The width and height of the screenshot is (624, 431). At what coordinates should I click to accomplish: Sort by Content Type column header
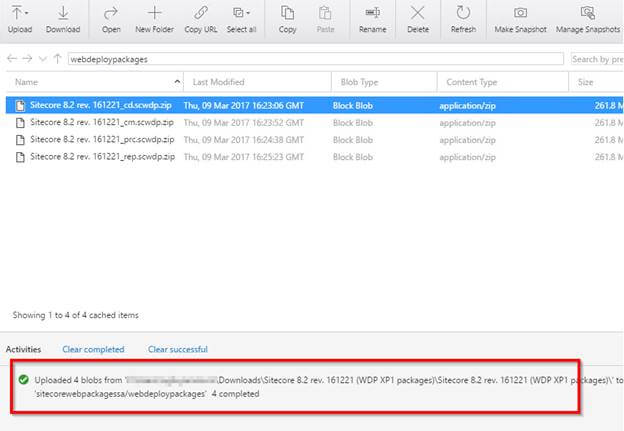(472, 82)
